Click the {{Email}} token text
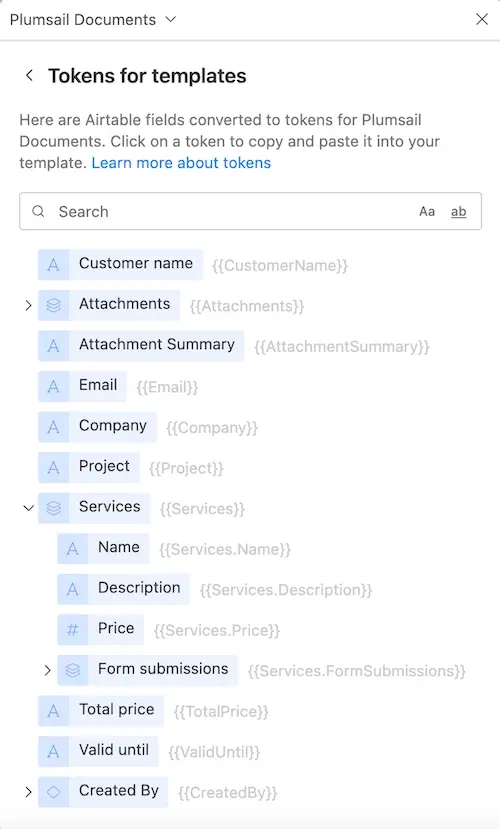 [x=167, y=388]
